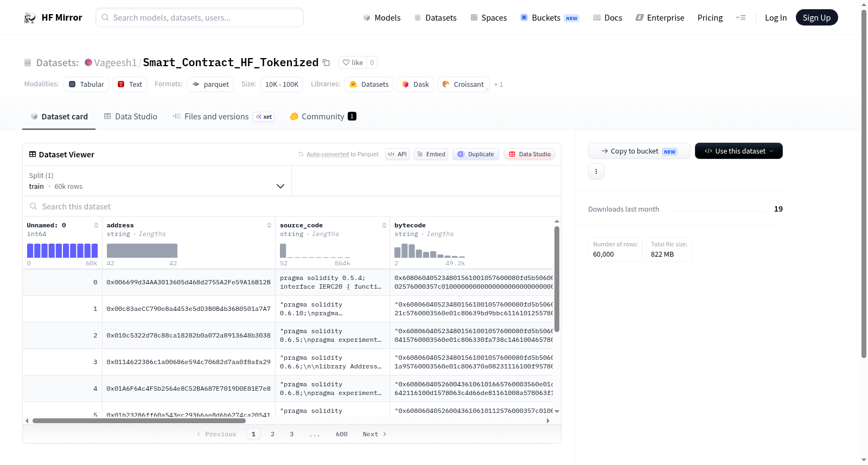Open the three-dot more options menu
This screenshot has height=465, width=868.
(596, 171)
